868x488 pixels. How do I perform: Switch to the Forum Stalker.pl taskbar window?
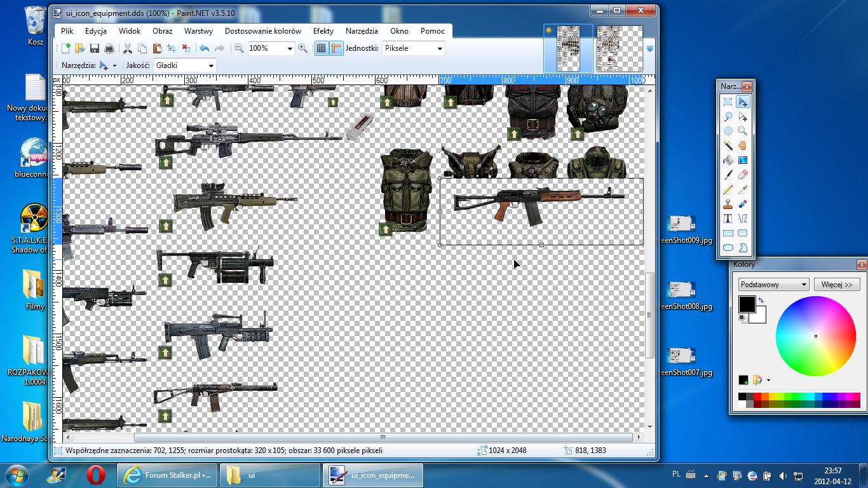tap(167, 475)
